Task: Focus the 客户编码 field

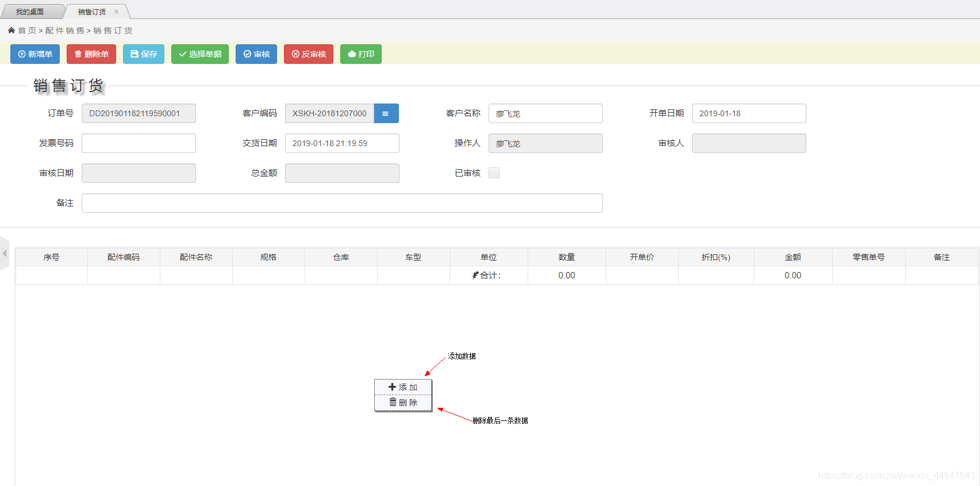Action: (329, 113)
